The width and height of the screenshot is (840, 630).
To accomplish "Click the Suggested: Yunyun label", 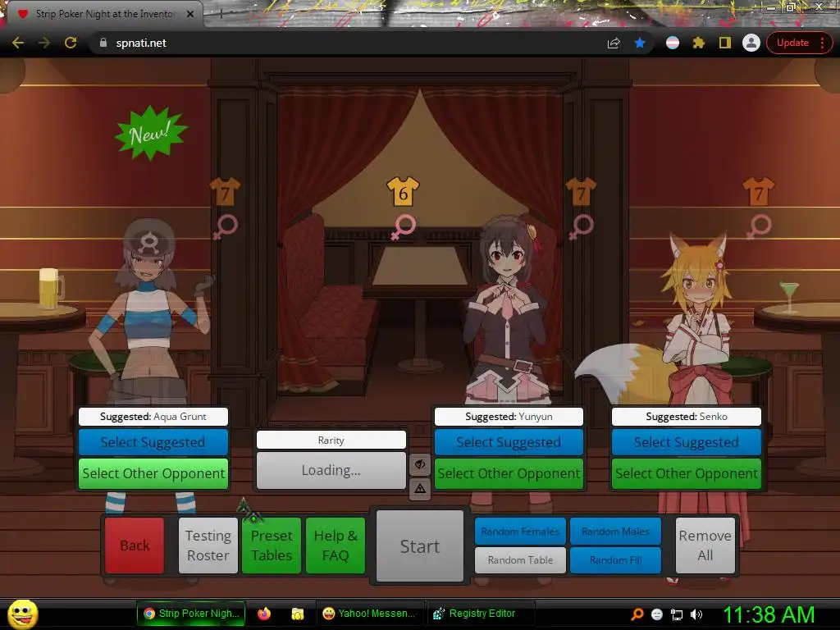I will (x=509, y=416).
